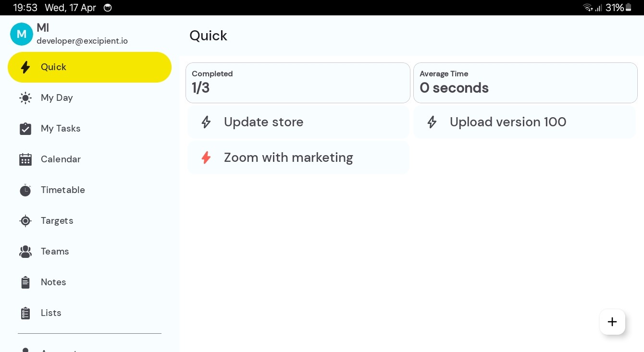644x352 pixels.
Task: Open the Average Time stats card
Action: tap(525, 83)
